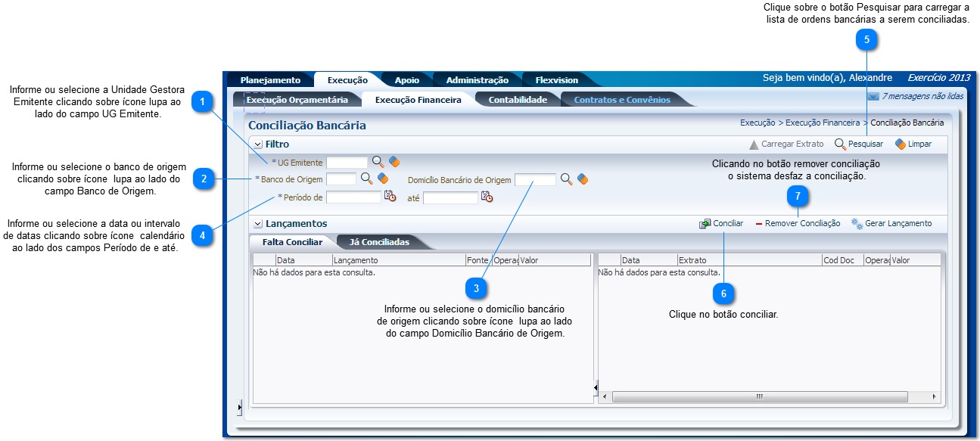Open the search lupa for Banco de Origem
Image resolution: width=980 pixels, height=441 pixels.
click(366, 179)
